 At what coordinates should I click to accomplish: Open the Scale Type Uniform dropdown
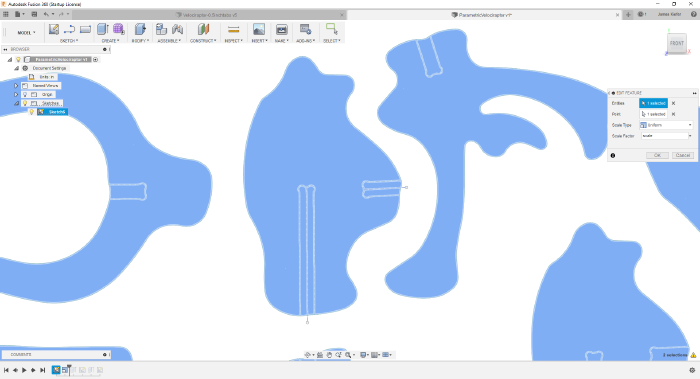pos(666,125)
